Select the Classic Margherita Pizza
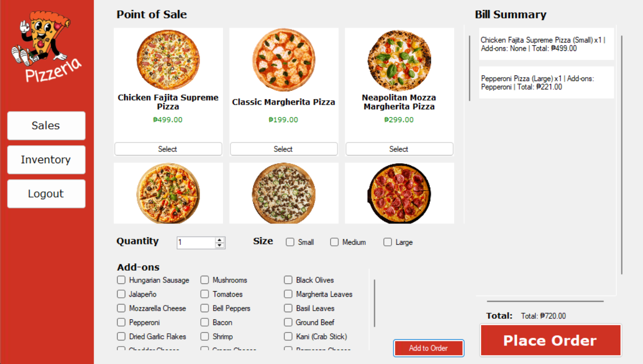 (x=283, y=148)
